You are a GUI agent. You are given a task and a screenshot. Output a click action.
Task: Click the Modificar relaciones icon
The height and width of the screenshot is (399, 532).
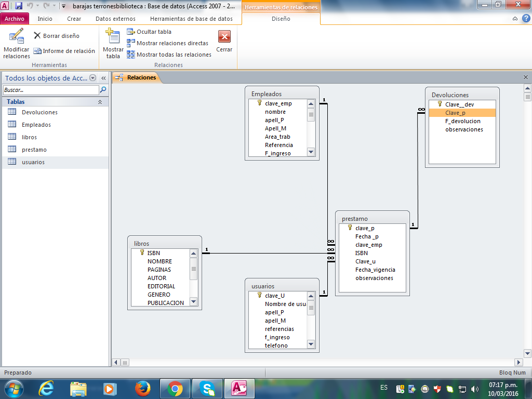coord(16,37)
